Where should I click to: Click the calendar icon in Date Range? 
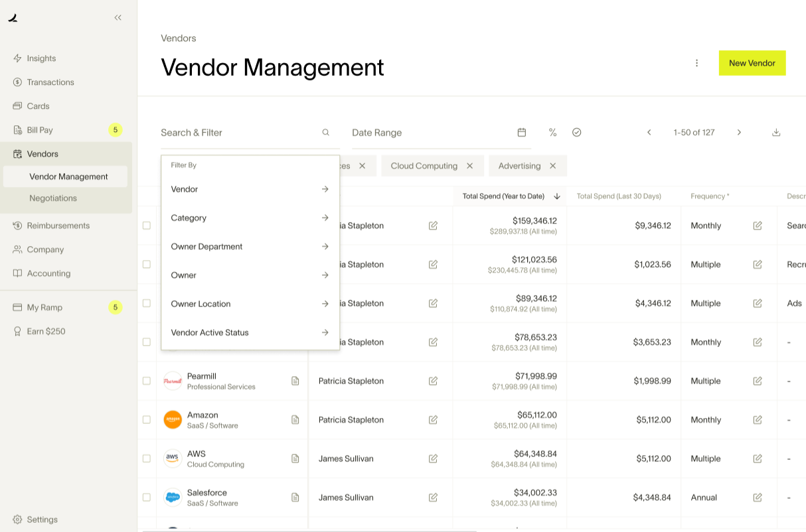522,133
